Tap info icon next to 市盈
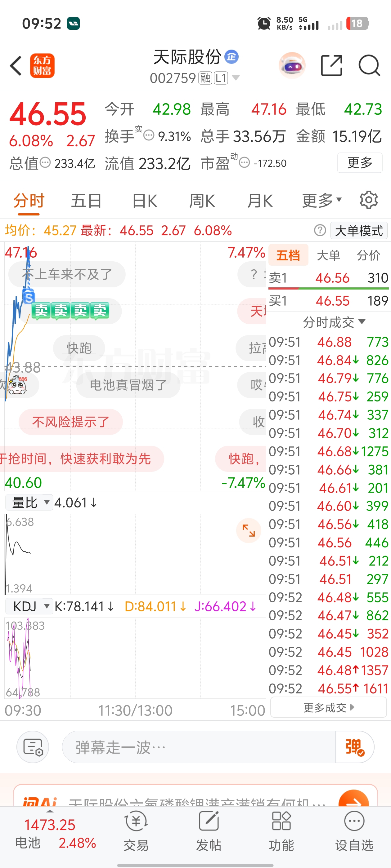Image resolution: width=391 pixels, height=868 pixels. (245, 163)
